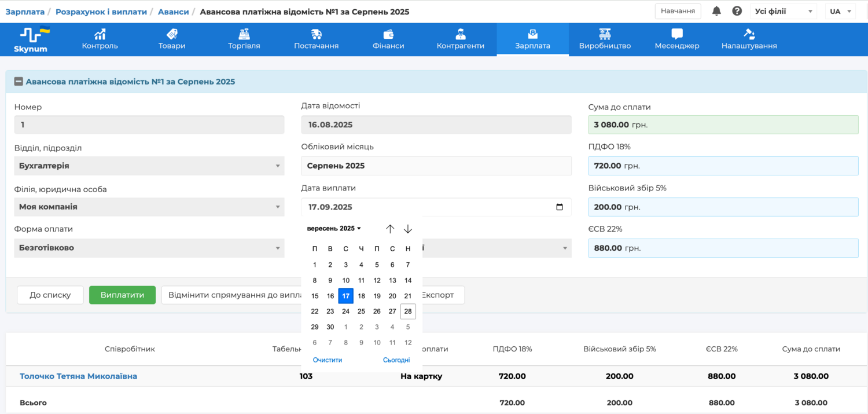This screenshot has width=868, height=414.
Task: Select date 28 in calendar
Action: pos(408,312)
